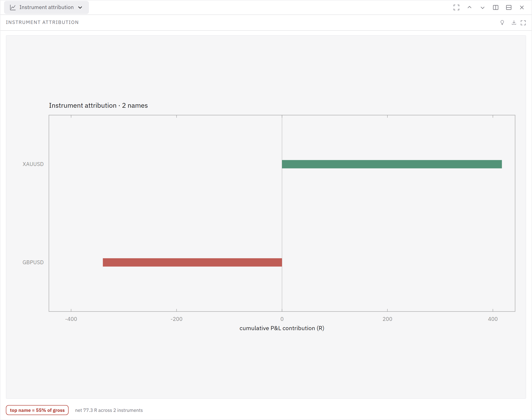Click the -200 x-axis tick label
The width and height of the screenshot is (532, 420).
(176, 319)
